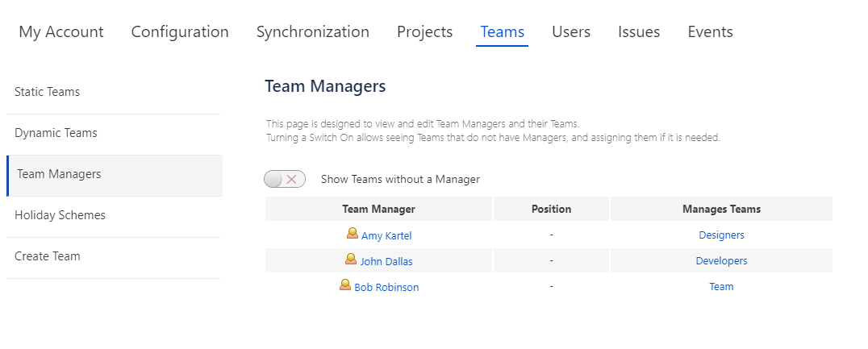Open the Projects tab
868x349 pixels.
pos(424,32)
